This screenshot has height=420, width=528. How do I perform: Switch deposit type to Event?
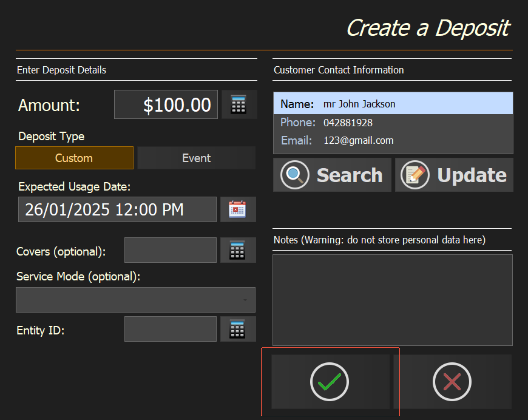click(196, 158)
